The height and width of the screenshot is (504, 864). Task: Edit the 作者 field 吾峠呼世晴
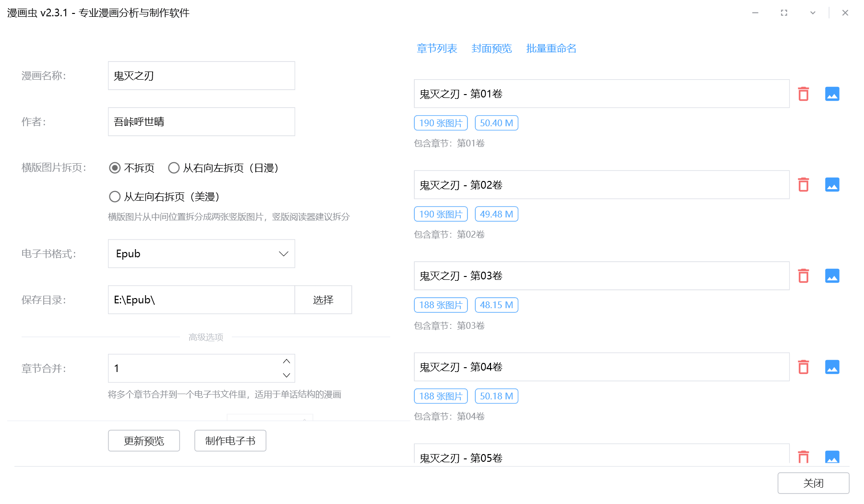click(x=201, y=122)
